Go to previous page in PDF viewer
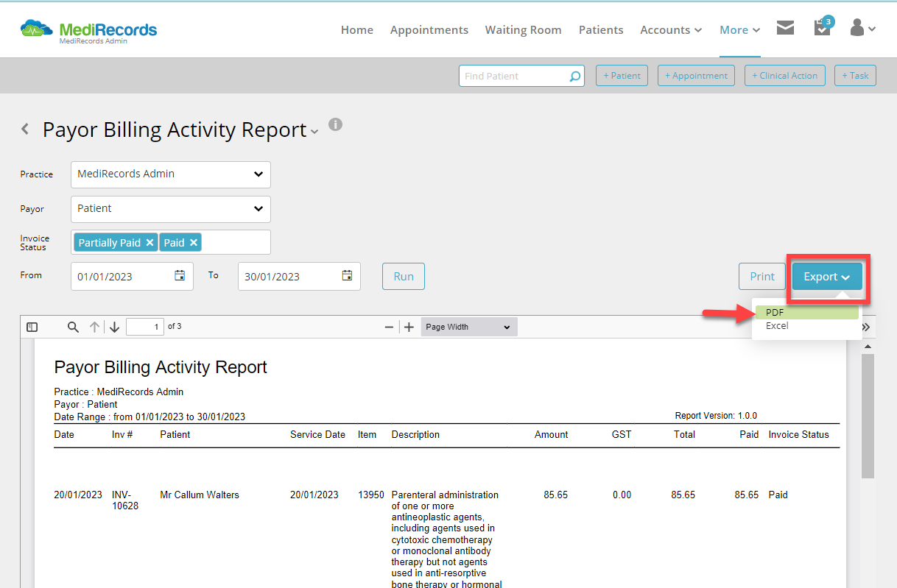 (94, 327)
